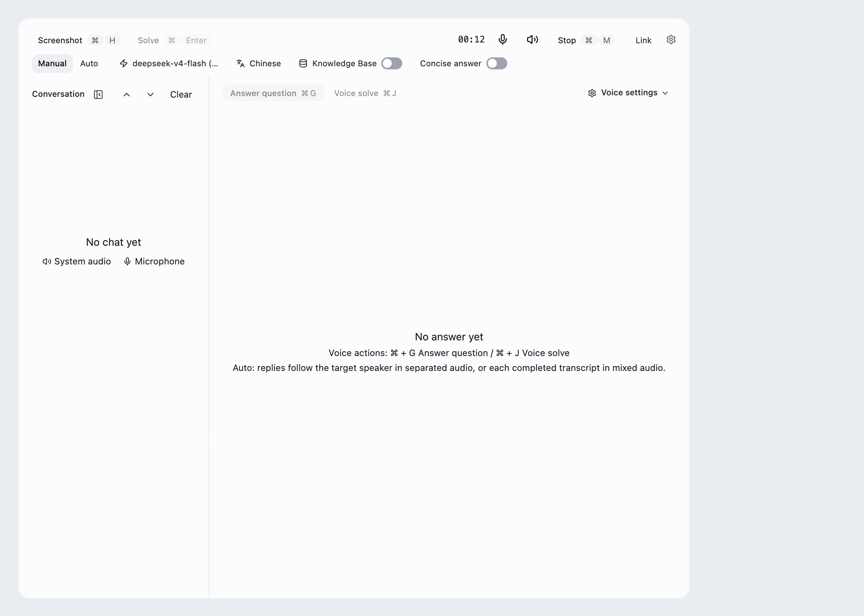This screenshot has width=864, height=616.
Task: Clear the conversation
Action: pyautogui.click(x=181, y=95)
